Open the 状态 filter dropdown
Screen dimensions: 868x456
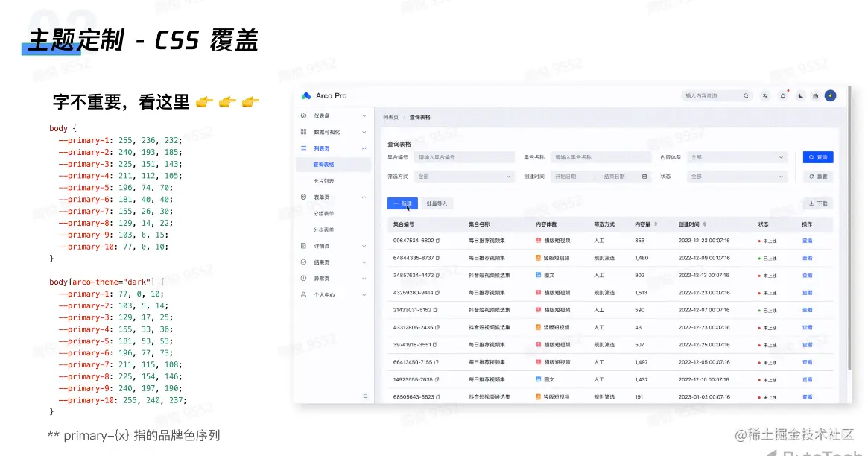[737, 177]
